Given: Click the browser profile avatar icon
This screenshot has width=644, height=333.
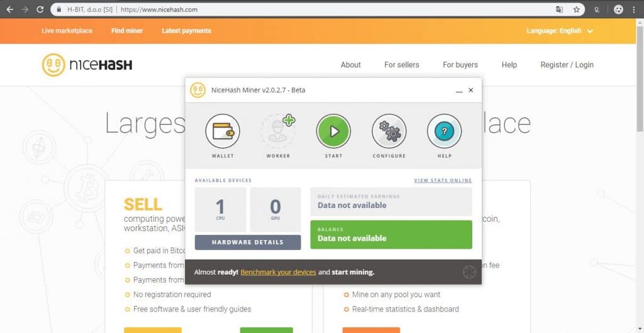Looking at the screenshot, I should 619,9.
